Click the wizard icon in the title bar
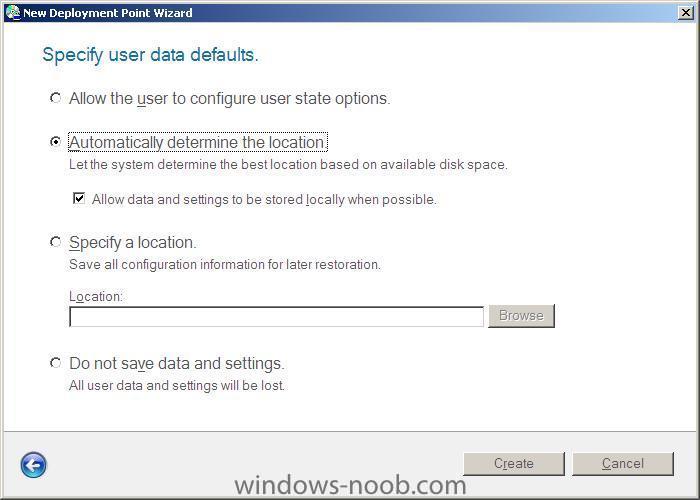The width and height of the screenshot is (700, 500). [13, 12]
